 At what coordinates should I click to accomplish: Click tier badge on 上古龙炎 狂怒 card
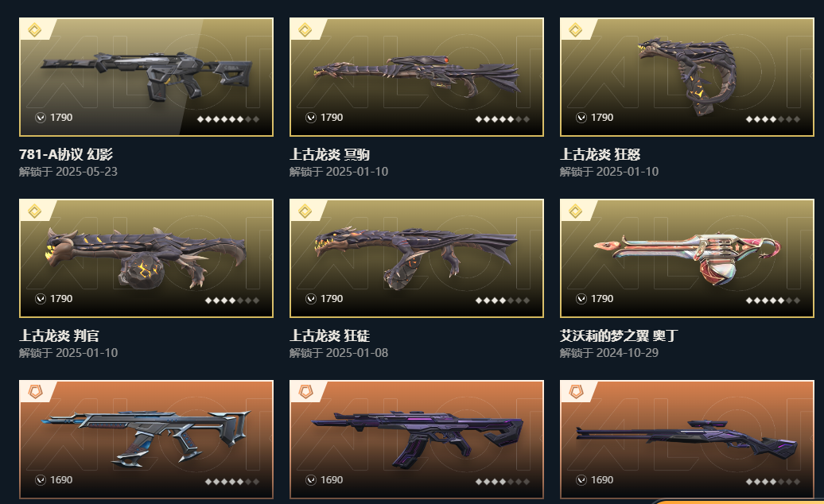pyautogui.click(x=575, y=30)
